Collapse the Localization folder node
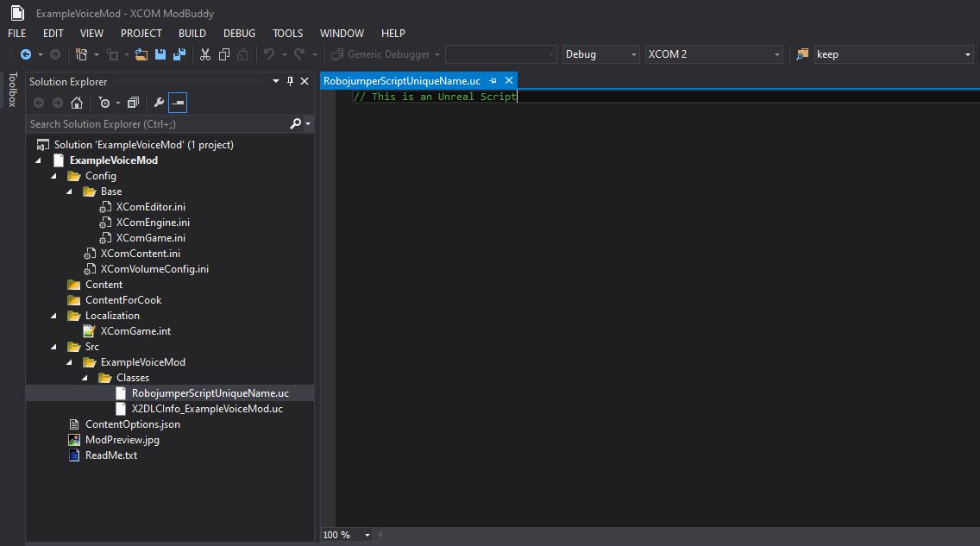The width and height of the screenshot is (980, 546). 53,316
